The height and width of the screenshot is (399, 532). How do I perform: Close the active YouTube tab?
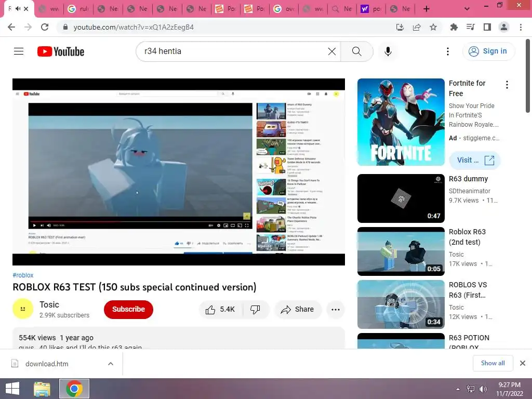[x=26, y=8]
